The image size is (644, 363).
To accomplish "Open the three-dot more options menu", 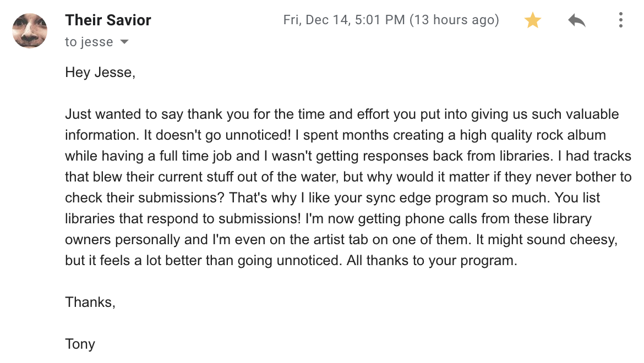I will pos(620,20).
